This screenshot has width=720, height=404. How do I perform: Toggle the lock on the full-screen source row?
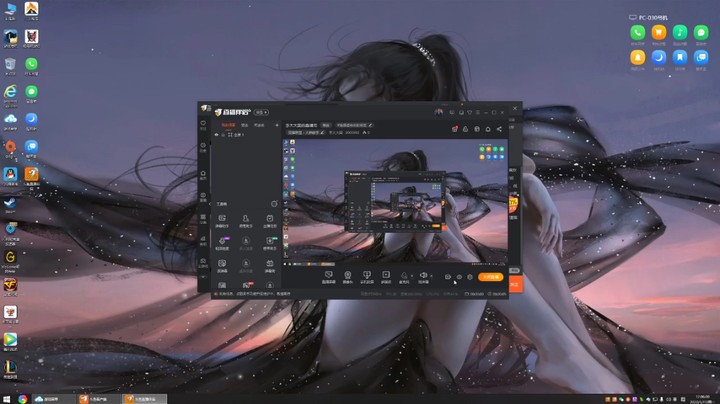point(223,135)
